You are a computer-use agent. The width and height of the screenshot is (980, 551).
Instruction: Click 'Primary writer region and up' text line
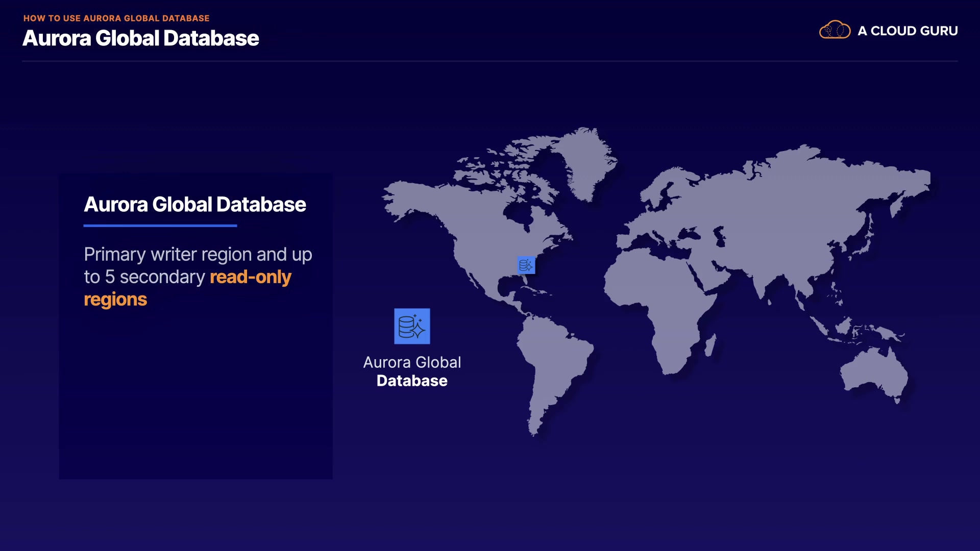click(198, 255)
